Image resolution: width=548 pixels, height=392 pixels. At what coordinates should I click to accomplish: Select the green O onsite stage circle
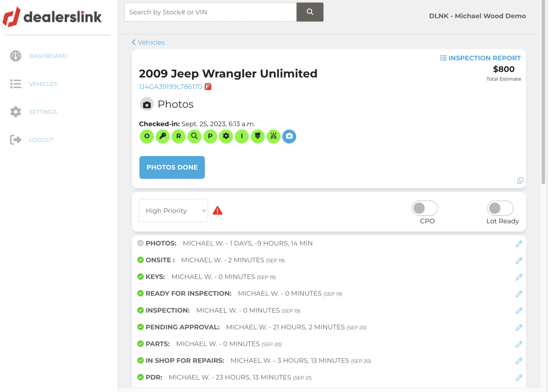(x=147, y=136)
